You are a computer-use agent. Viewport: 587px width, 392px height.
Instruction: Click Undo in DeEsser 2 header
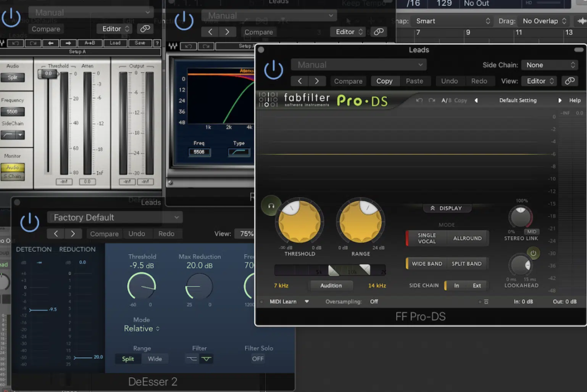[x=137, y=234]
